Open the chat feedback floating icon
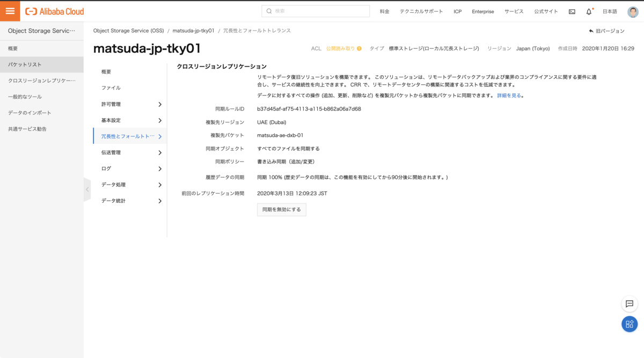Viewport: 644px width, 358px height. (x=630, y=304)
